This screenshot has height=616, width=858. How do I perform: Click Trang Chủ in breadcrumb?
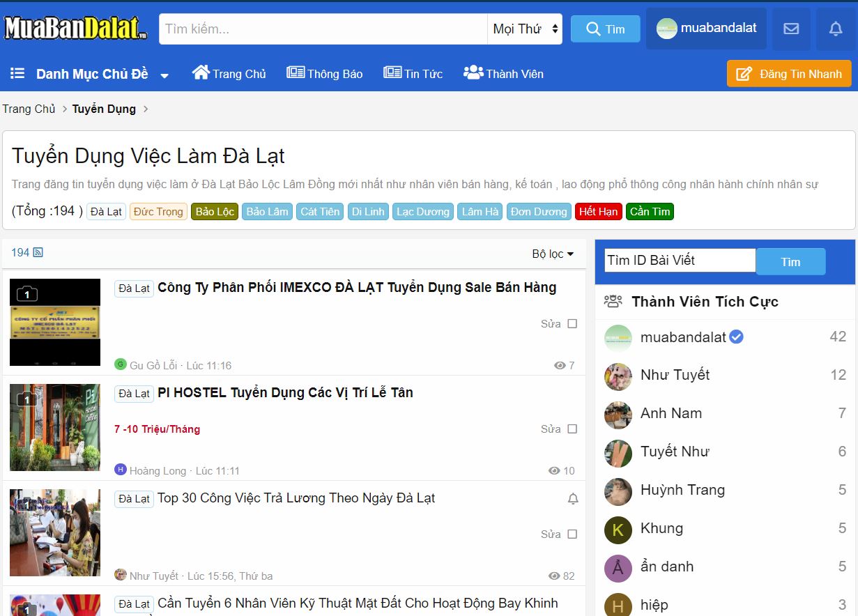coord(29,109)
